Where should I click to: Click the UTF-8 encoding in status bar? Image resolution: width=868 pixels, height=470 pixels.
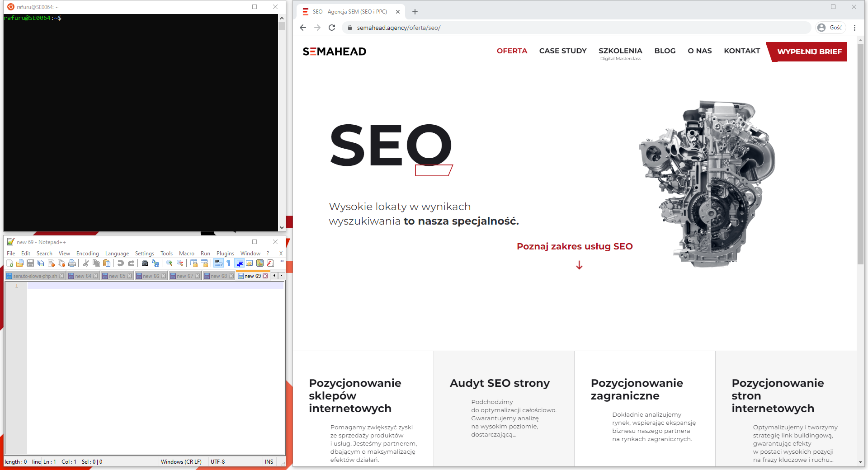point(217,462)
